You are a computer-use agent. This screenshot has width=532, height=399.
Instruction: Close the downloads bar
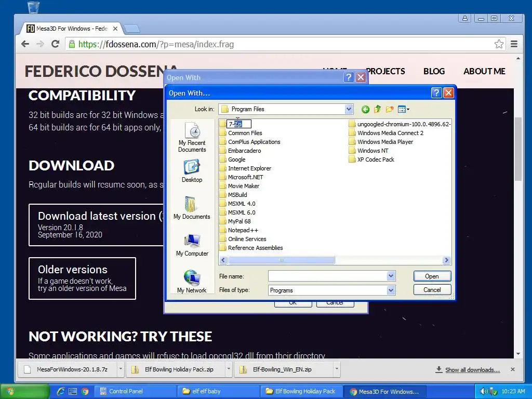pos(513,369)
